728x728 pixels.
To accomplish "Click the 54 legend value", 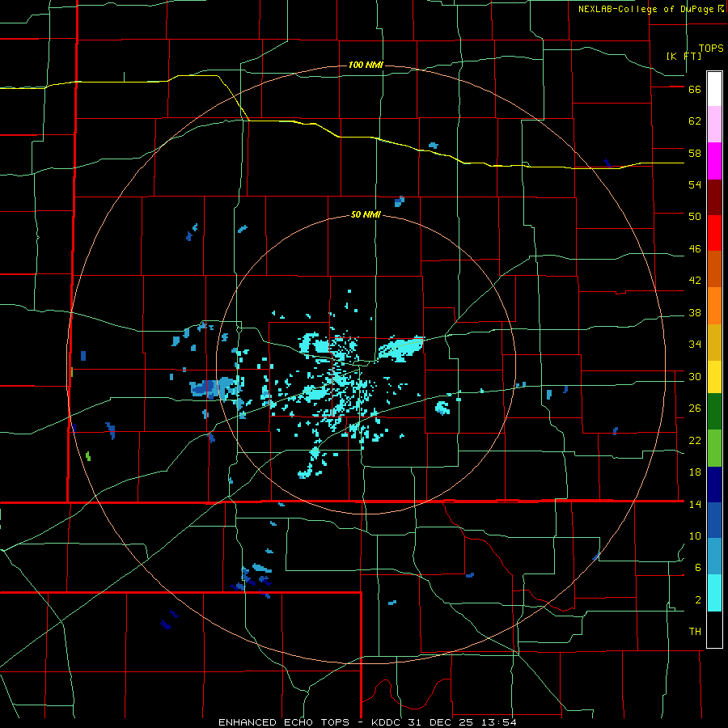I will [x=695, y=184].
